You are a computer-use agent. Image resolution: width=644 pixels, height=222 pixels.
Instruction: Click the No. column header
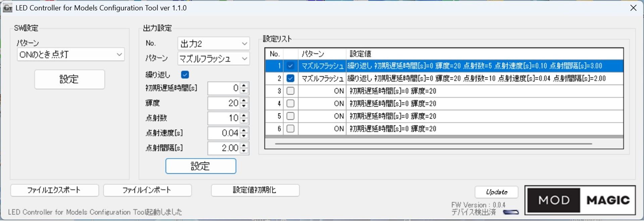pos(274,54)
